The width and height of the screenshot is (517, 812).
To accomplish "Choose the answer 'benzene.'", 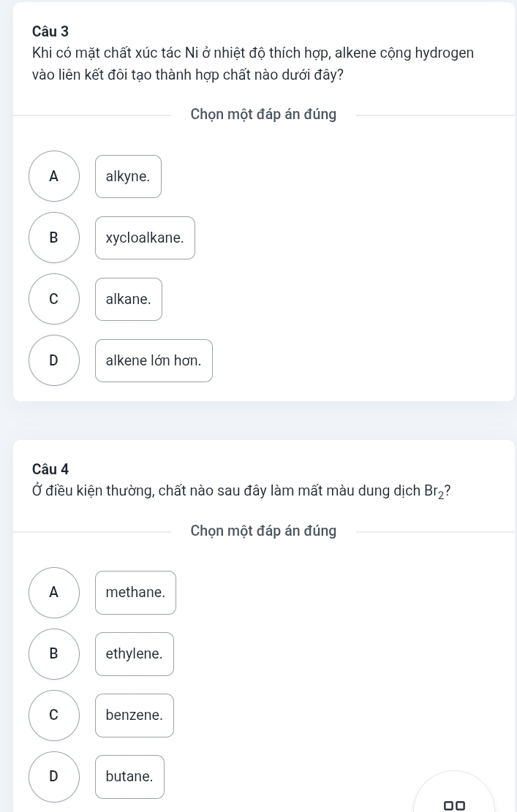I will [x=134, y=716].
